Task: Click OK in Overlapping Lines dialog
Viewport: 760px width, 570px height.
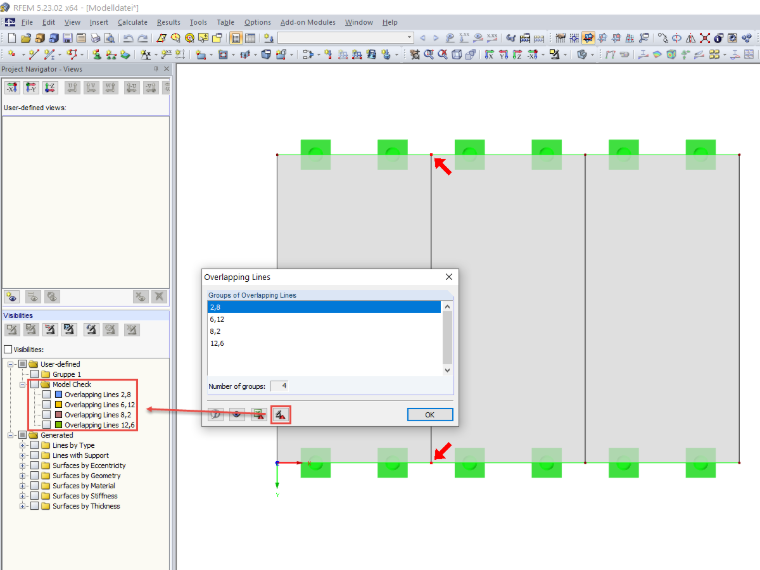Action: click(x=429, y=414)
